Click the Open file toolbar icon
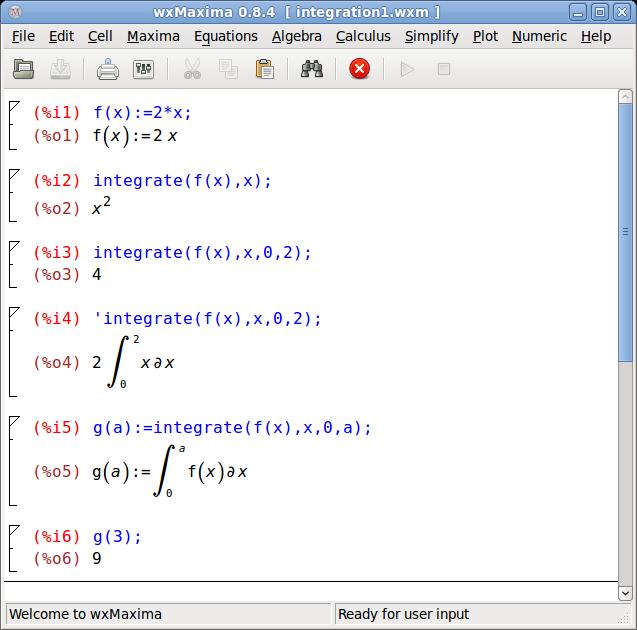The width and height of the screenshot is (637, 630). [x=23, y=69]
